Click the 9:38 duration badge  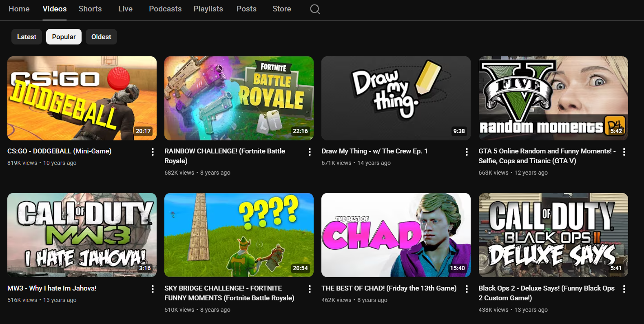coord(459,131)
